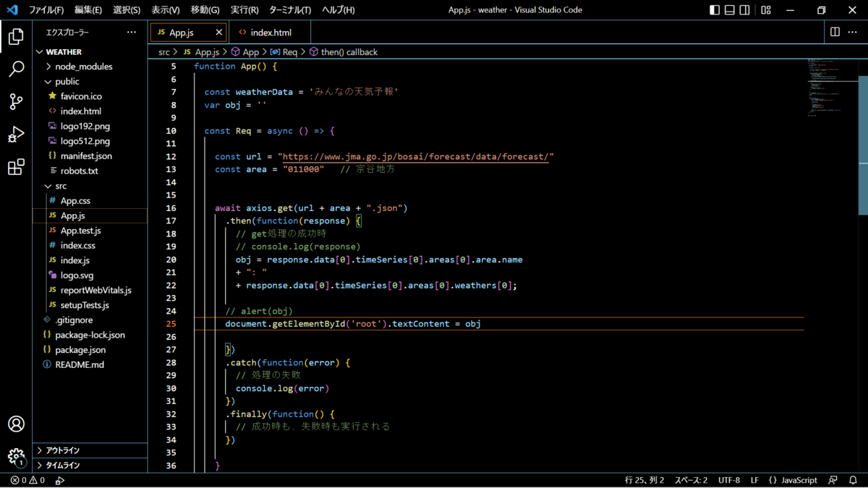Open package-lock.json in file tree
Screen dimensions: 868x488
coord(90,335)
